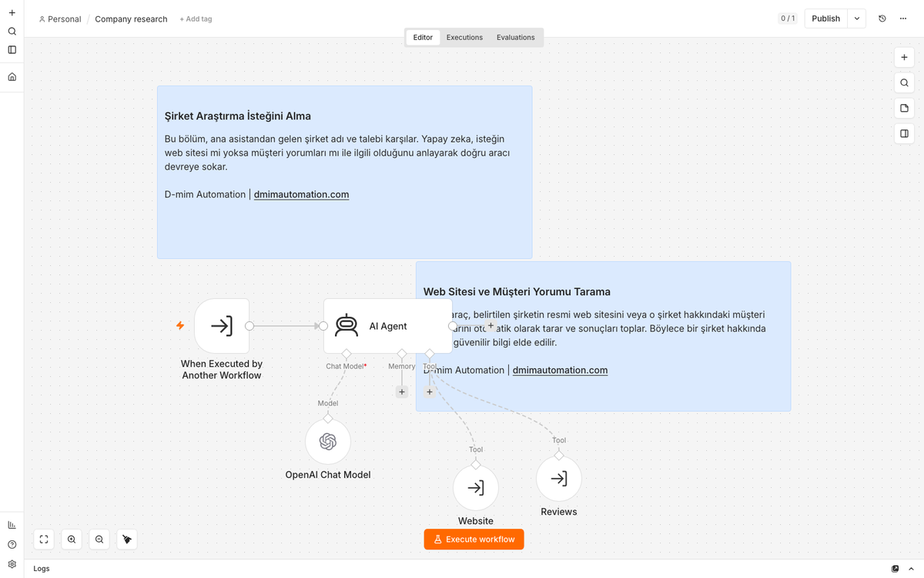Open logs panel pop-out icon
Screen dimensions: 924x578
coord(895,569)
